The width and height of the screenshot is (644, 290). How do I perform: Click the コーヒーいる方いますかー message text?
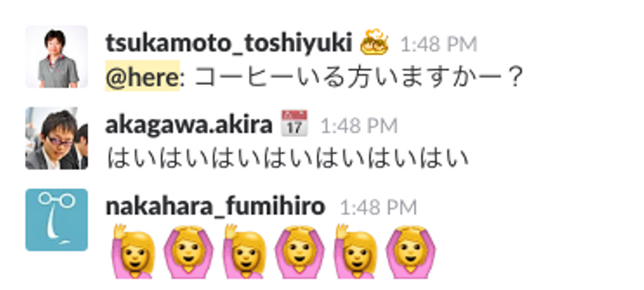pos(358,77)
